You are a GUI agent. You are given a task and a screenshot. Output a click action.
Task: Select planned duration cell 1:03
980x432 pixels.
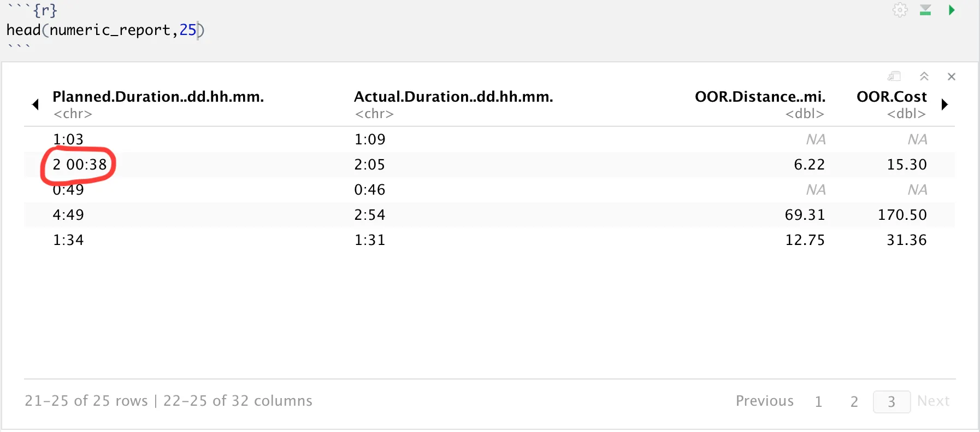68,139
